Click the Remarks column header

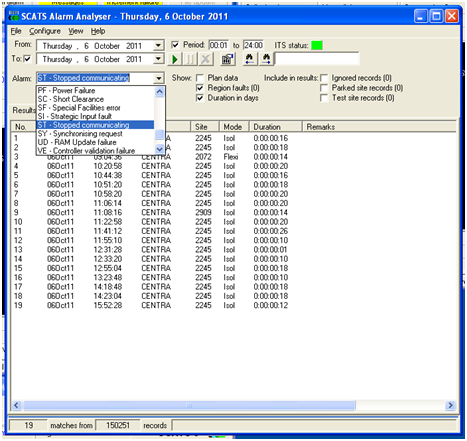coord(379,127)
